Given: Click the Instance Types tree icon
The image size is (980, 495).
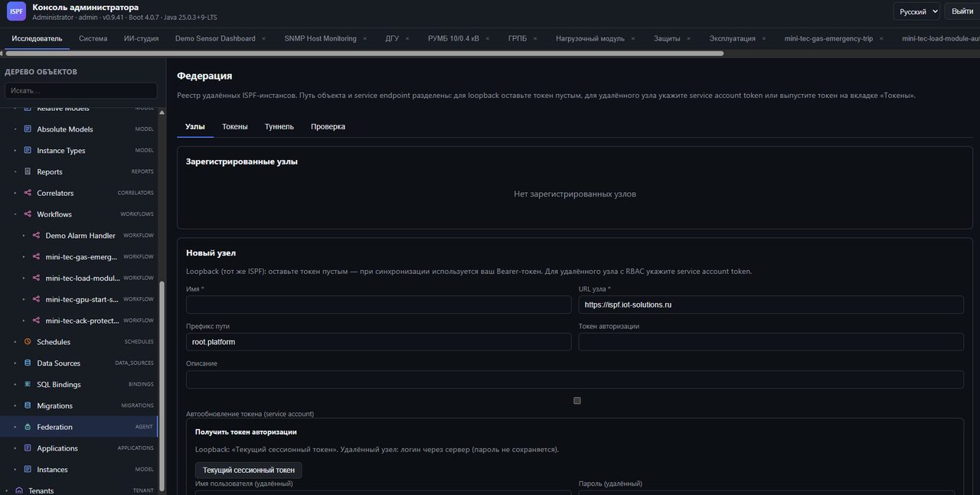Looking at the screenshot, I should pyautogui.click(x=28, y=151).
